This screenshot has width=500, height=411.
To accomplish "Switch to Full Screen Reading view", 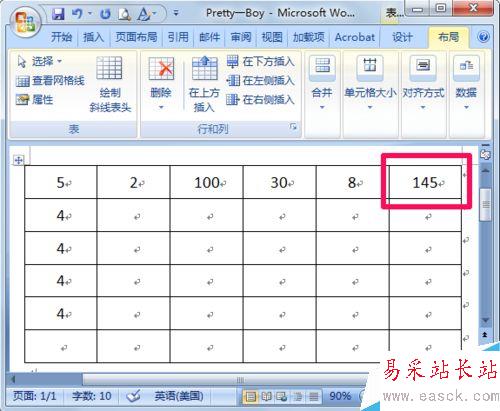I will tap(266, 397).
